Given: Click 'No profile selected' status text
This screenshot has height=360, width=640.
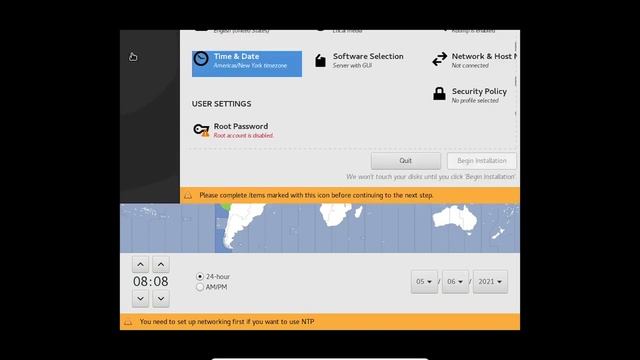Looking at the screenshot, I should coord(475,100).
